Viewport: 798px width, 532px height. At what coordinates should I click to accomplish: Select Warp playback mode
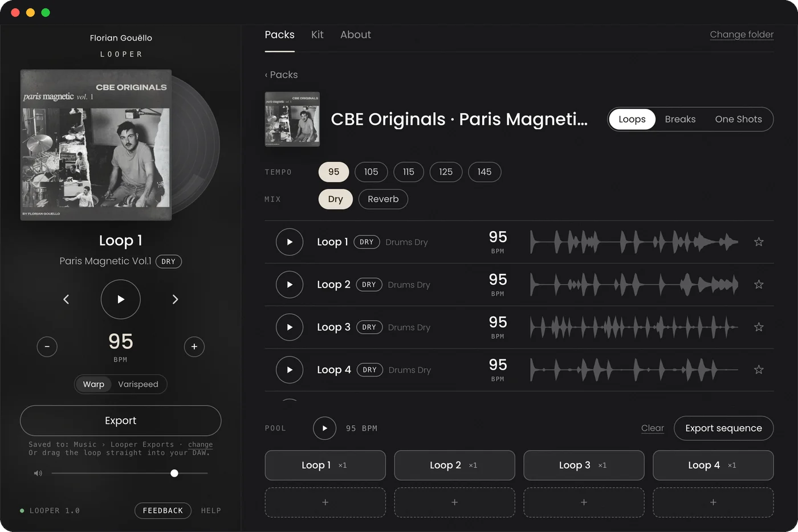(93, 384)
